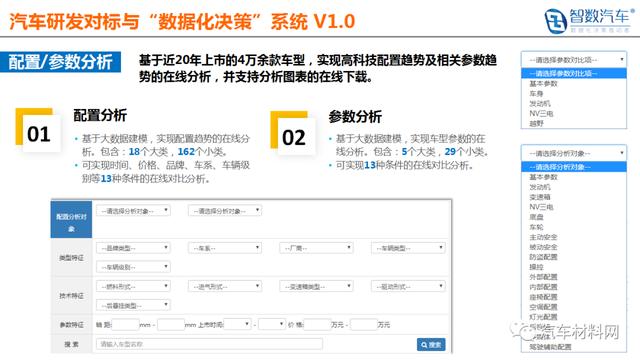This screenshot has width=640, height=360.
Task: Collapse the open 请选择分析对象 combo box header
Action: [x=574, y=153]
